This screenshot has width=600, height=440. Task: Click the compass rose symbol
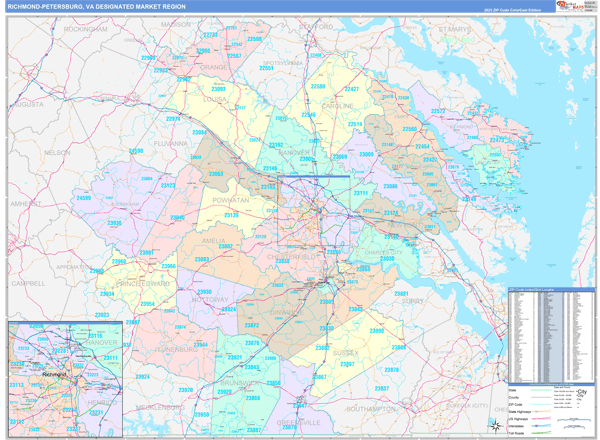[496, 426]
